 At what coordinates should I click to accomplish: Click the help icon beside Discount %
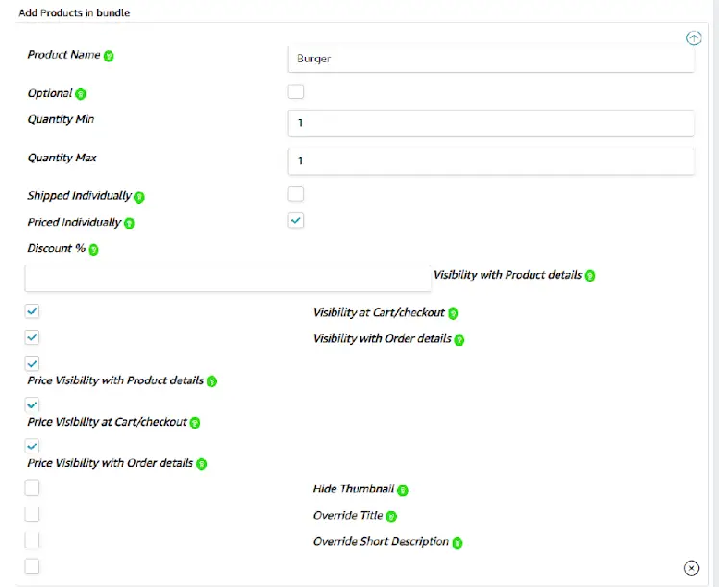(x=93, y=249)
